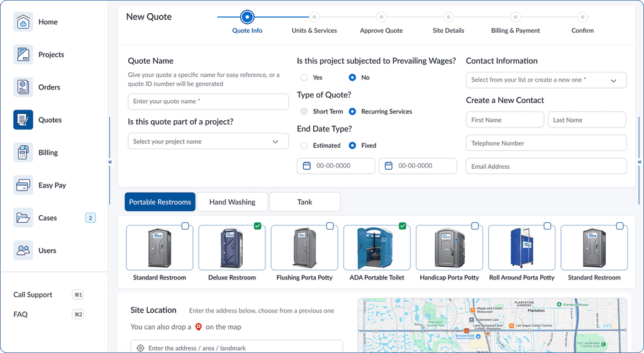This screenshot has width=644, height=353.
Task: Open the end date calendar icon
Action: click(389, 165)
